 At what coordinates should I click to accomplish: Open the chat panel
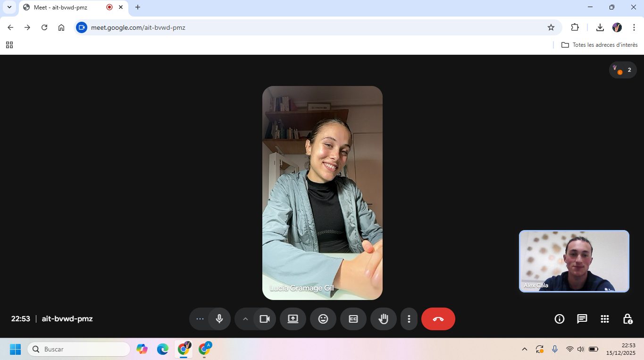(582, 319)
